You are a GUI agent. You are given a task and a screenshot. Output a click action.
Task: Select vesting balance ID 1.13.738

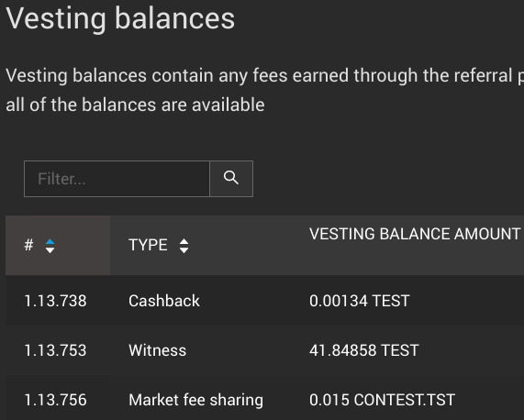pos(55,301)
